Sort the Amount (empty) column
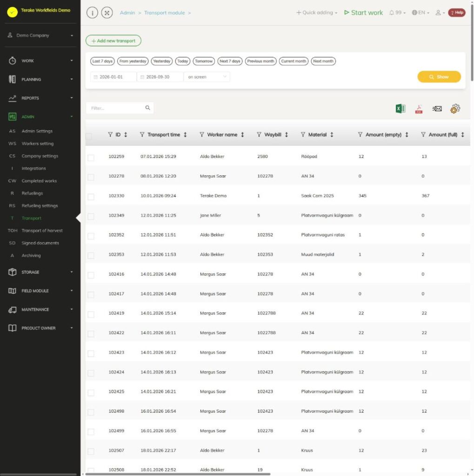This screenshot has height=476, width=474. [407, 134]
